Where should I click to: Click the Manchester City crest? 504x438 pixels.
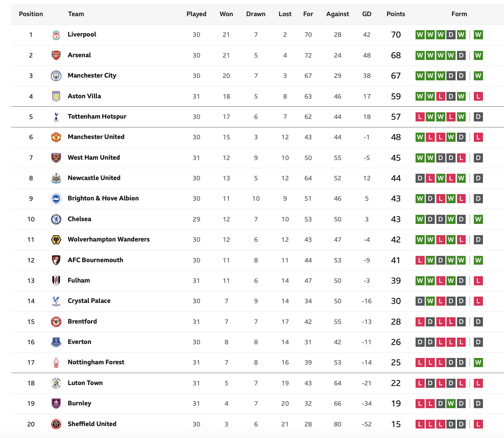click(56, 76)
